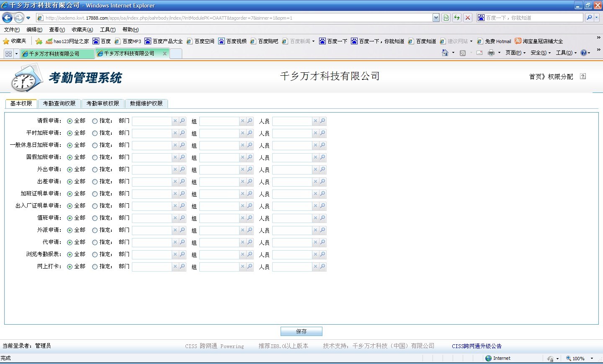Click search icon for 外出申请 人员 field
Image resolution: width=603 pixels, height=364 pixels.
pos(323,169)
